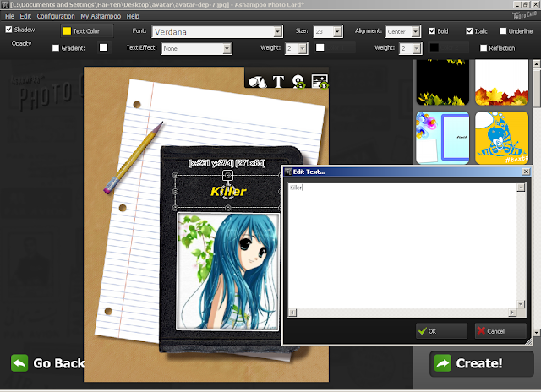Viewport: 541px width, 392px height.
Task: Open the Edit menu
Action: [x=25, y=16]
